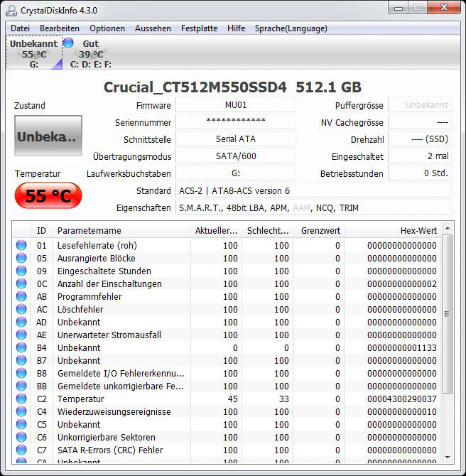
Task: Click the Betriebsstunden field showing 0 Std.
Action: point(420,173)
